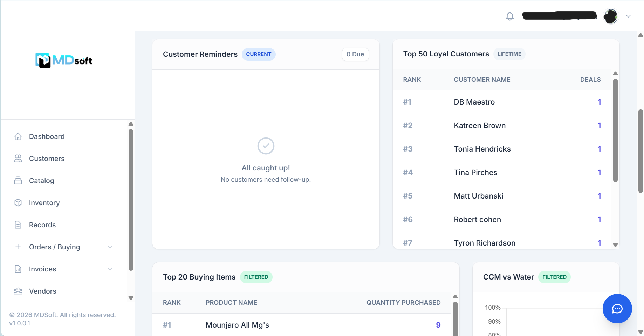Click quantity 9 for Mounjaro

point(438,325)
